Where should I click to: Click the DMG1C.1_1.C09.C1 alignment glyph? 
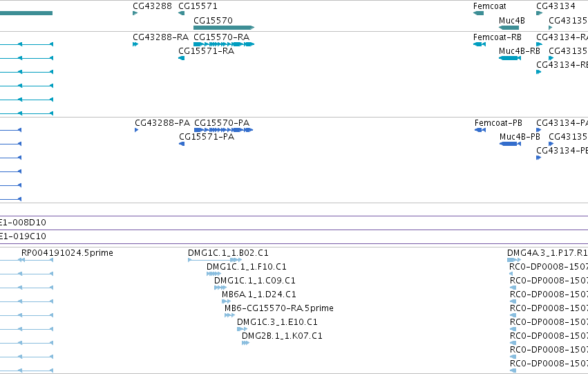click(x=220, y=288)
